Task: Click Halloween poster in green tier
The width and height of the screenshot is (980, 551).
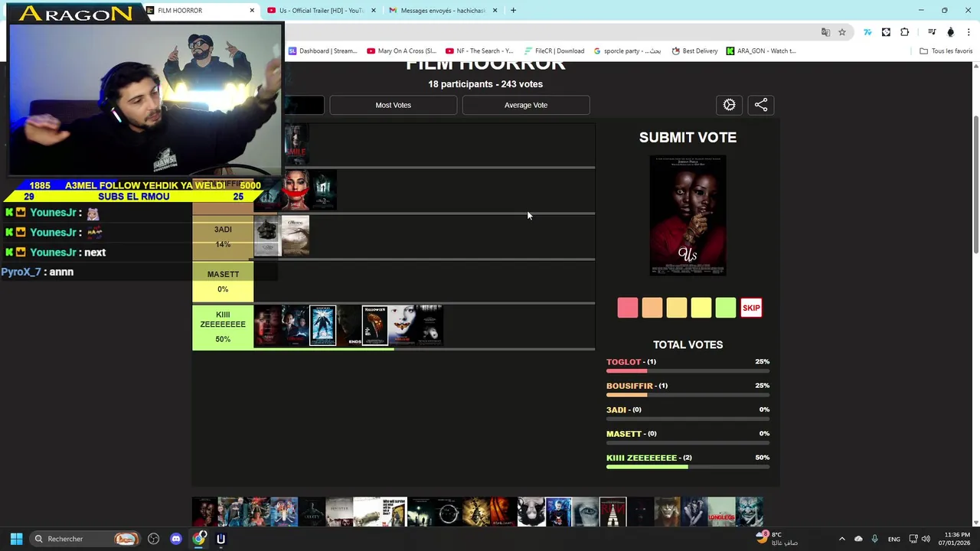Action: [375, 326]
